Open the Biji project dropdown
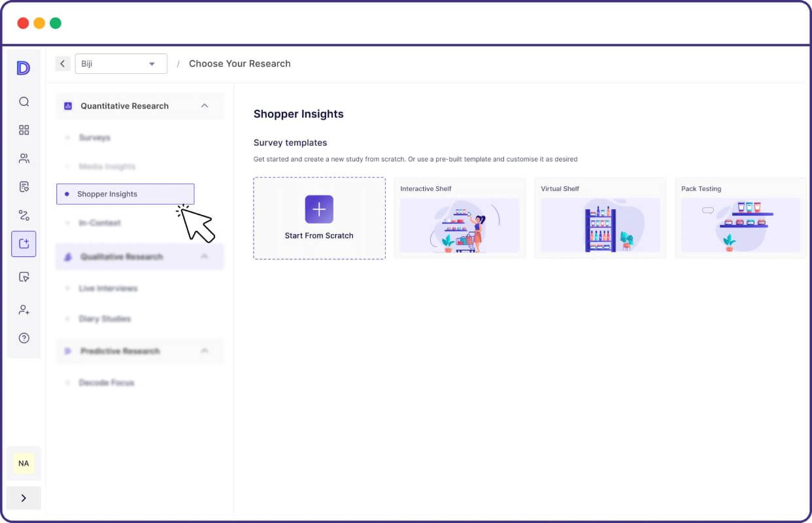Viewport: 812px width, 523px height. click(x=121, y=63)
